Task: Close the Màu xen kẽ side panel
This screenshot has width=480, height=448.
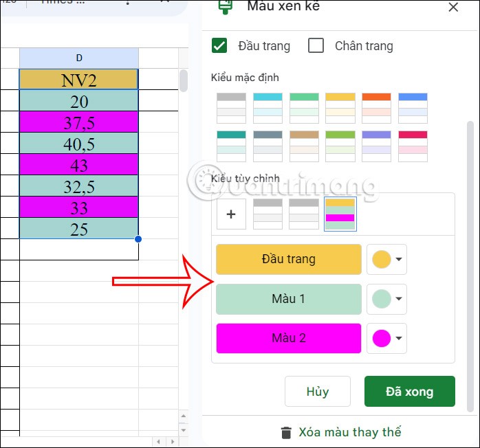Action: pos(453,8)
